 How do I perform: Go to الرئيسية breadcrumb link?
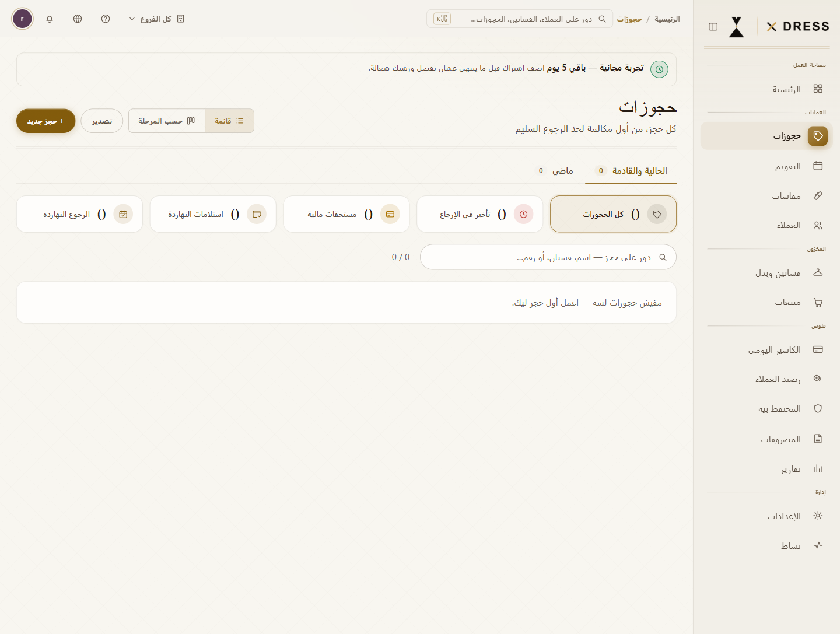point(667,19)
